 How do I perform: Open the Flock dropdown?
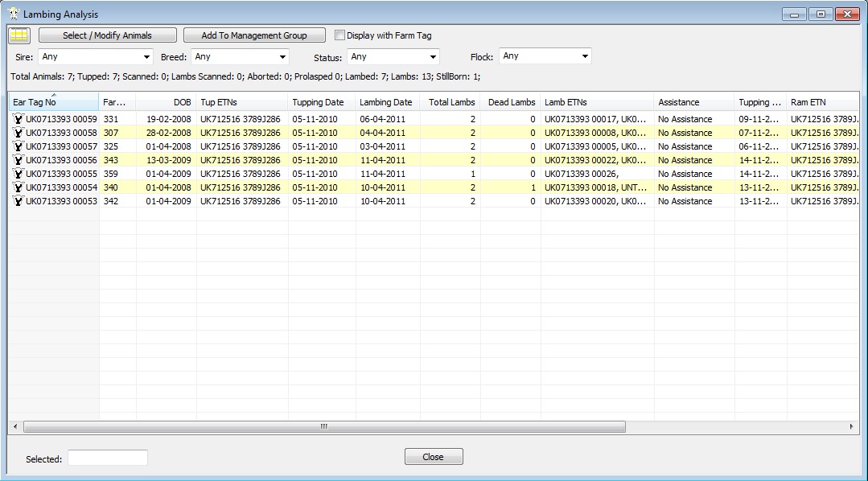pos(545,56)
